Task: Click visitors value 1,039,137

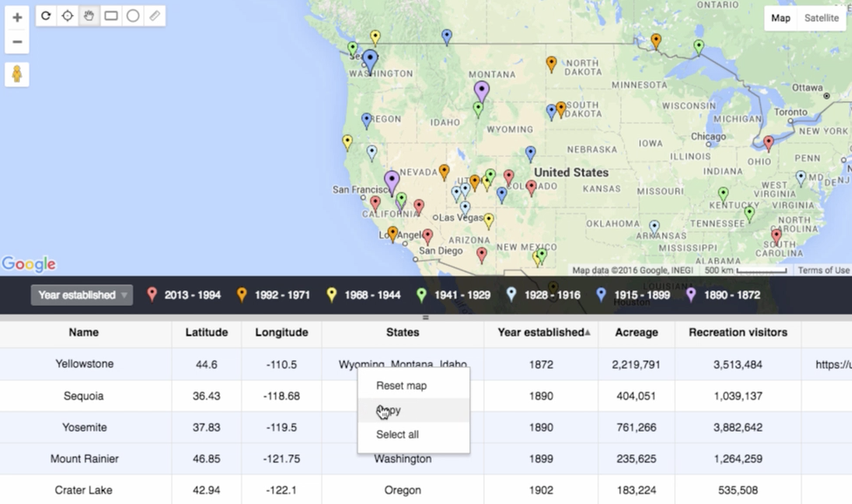Action: (x=738, y=396)
